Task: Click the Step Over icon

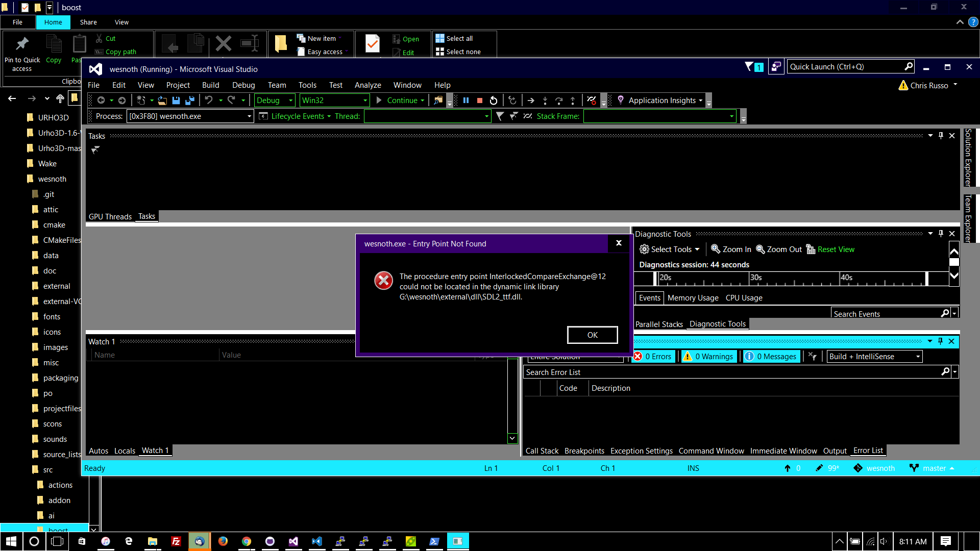Action: pyautogui.click(x=559, y=101)
